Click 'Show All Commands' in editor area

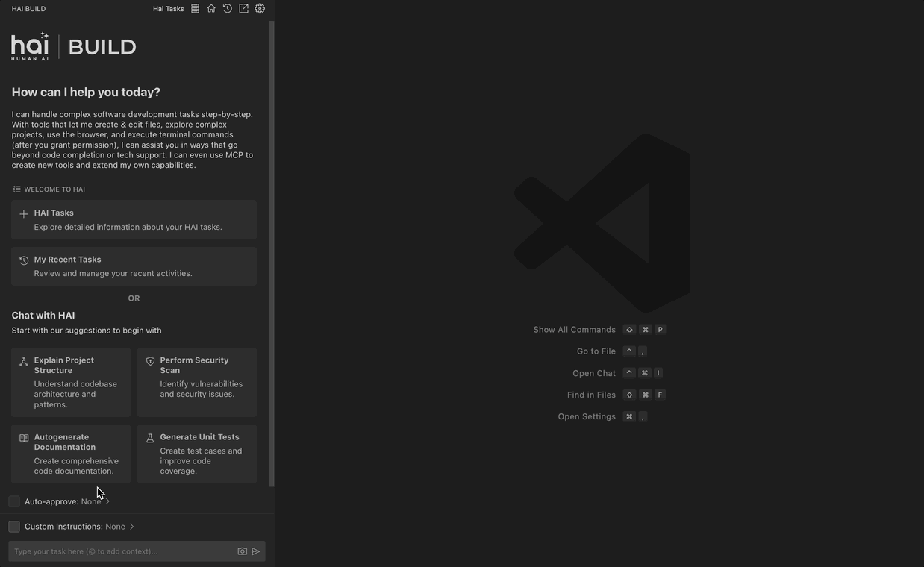point(575,330)
